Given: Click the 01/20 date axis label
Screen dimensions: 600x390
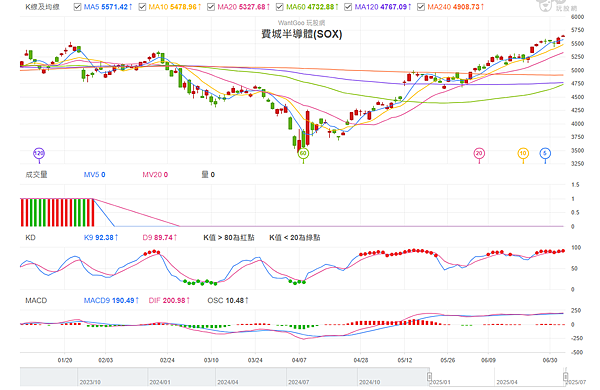Looking at the screenshot, I should pyautogui.click(x=65, y=360).
